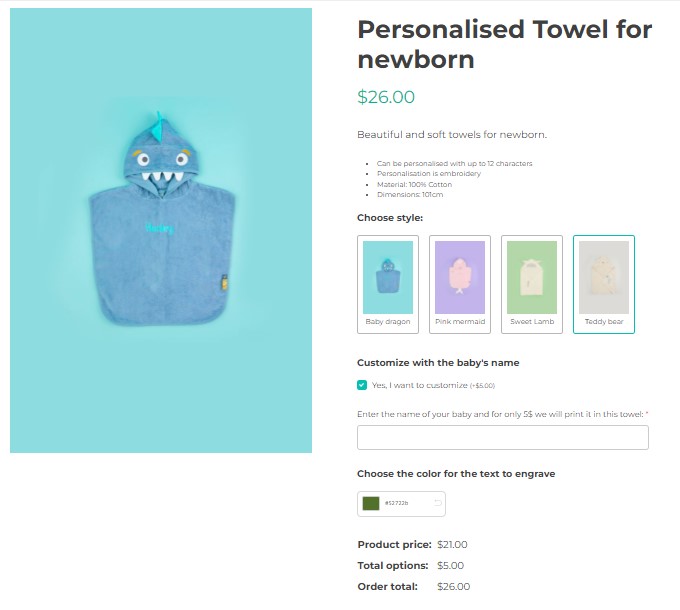
Task: Click the 'Customize with the baby's name' heading
Action: (x=438, y=362)
